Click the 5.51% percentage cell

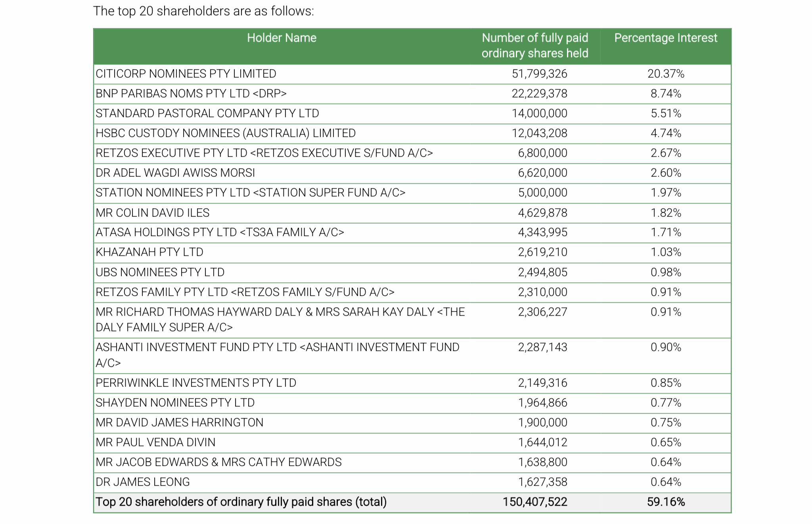coord(666,113)
